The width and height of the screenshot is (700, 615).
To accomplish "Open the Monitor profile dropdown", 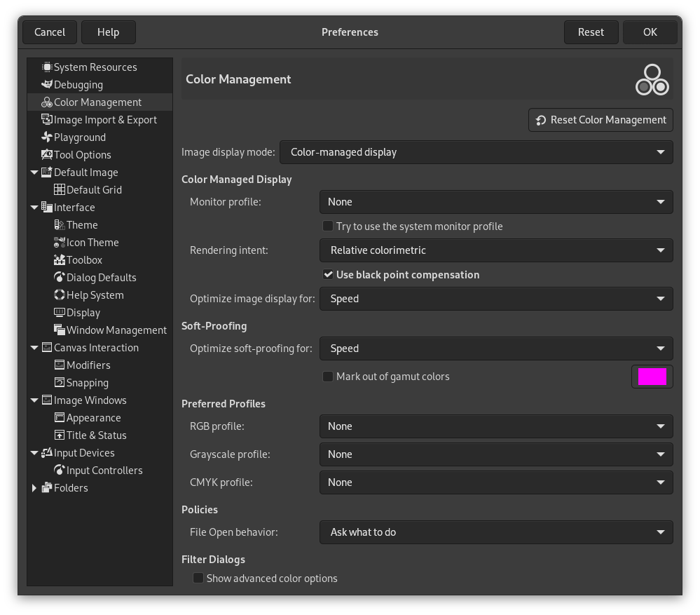I will click(496, 202).
